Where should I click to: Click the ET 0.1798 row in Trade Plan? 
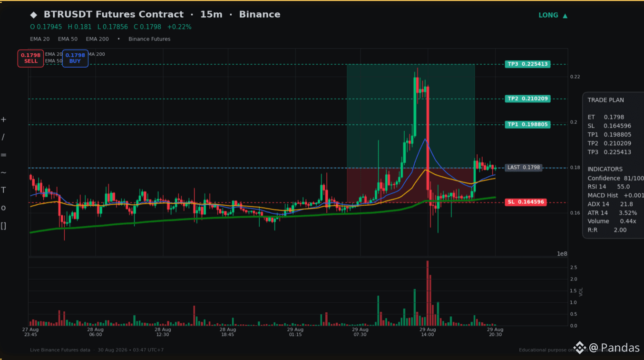[x=605, y=117]
